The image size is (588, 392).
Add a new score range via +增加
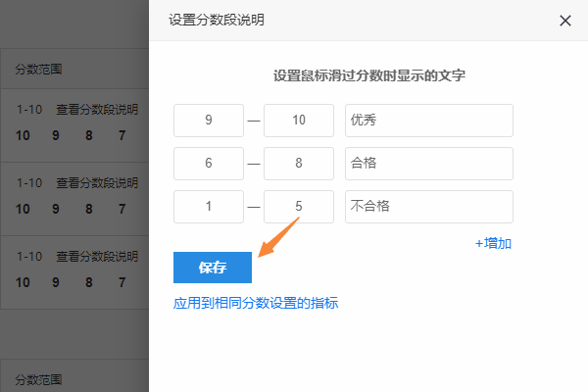pos(493,243)
